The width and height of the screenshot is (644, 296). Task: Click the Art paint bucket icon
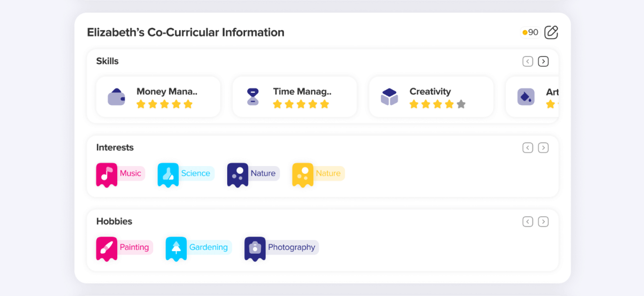(526, 97)
